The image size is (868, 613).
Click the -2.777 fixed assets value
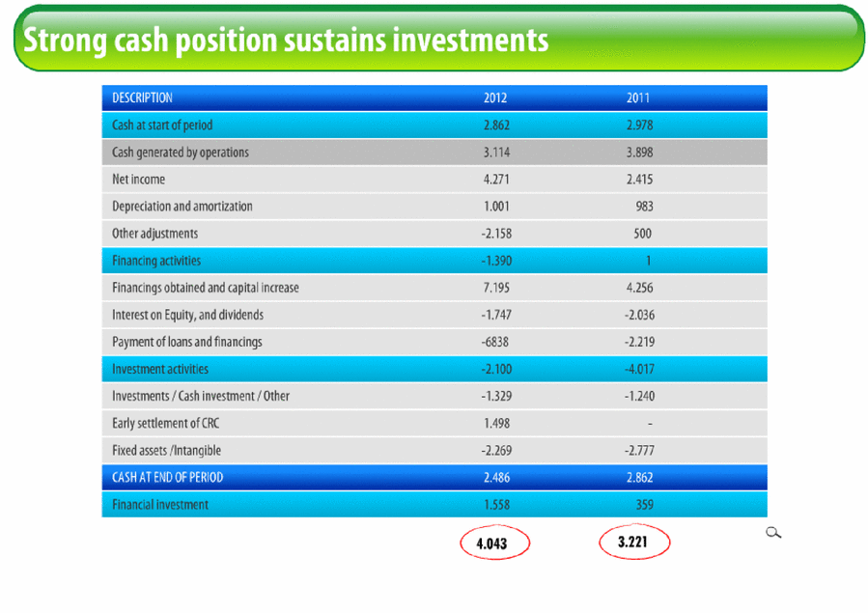(x=639, y=451)
